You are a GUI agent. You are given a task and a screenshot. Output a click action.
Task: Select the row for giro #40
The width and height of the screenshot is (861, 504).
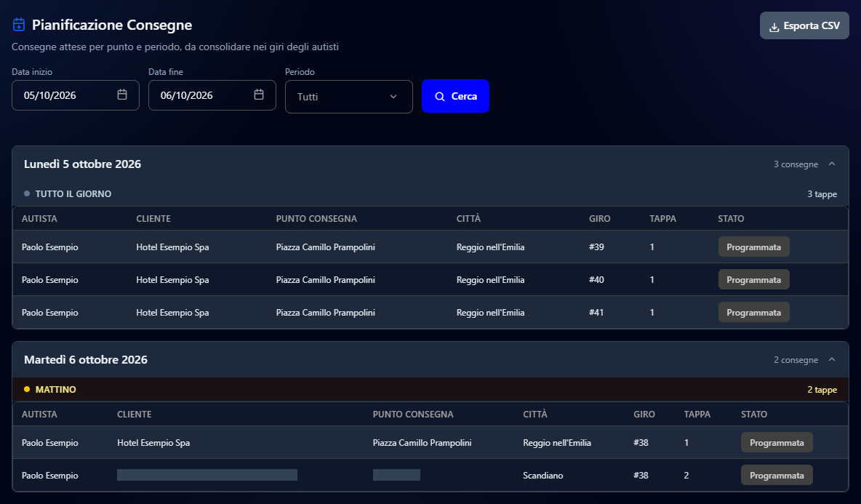pyautogui.click(x=430, y=279)
